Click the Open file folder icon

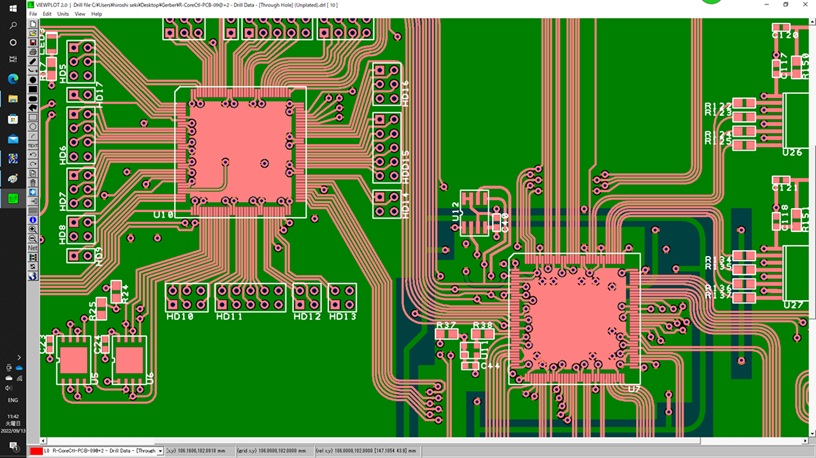33,33
